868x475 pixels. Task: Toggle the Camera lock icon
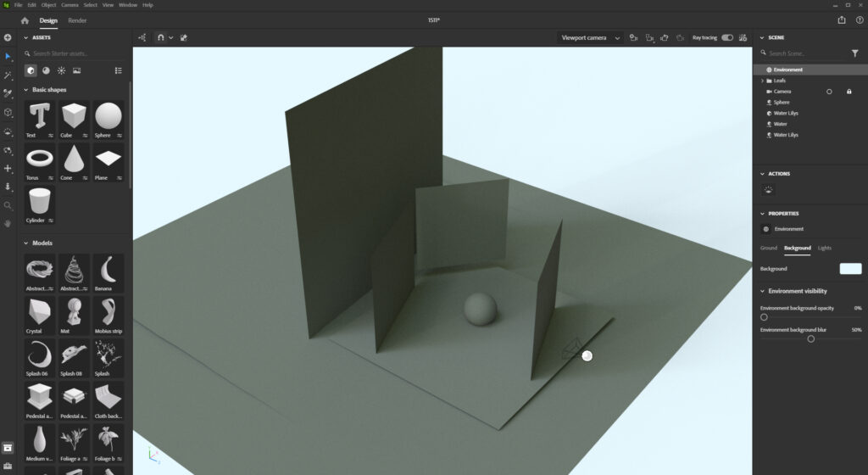(x=849, y=92)
